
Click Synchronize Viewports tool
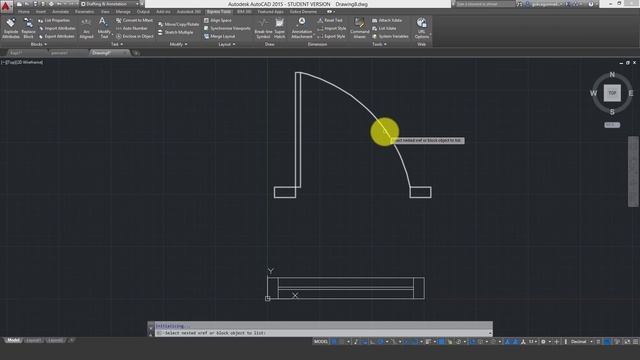coord(227,29)
